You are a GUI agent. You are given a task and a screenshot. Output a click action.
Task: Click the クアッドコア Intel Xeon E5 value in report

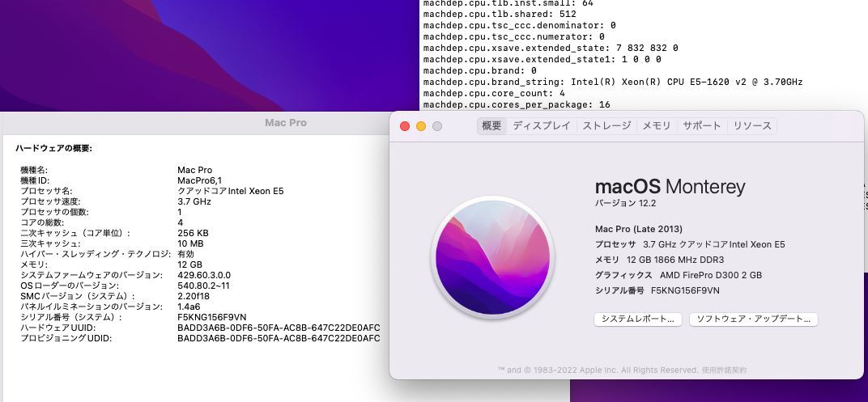coord(230,191)
